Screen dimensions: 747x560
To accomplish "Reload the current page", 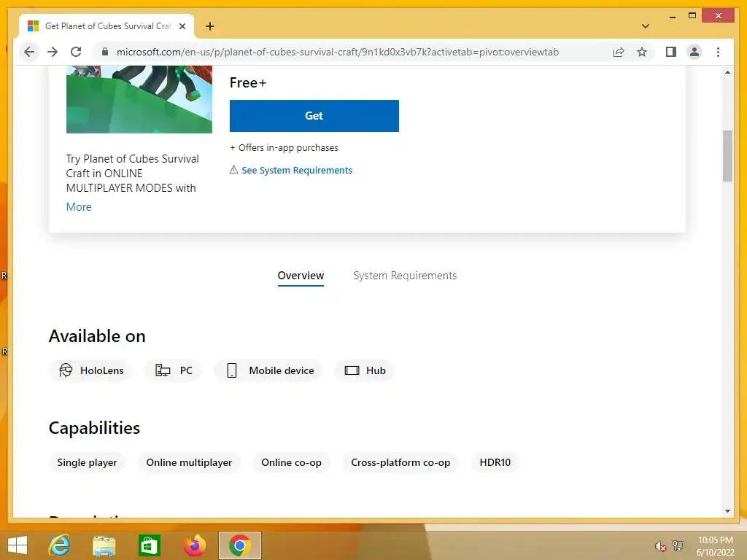I will coord(76,52).
